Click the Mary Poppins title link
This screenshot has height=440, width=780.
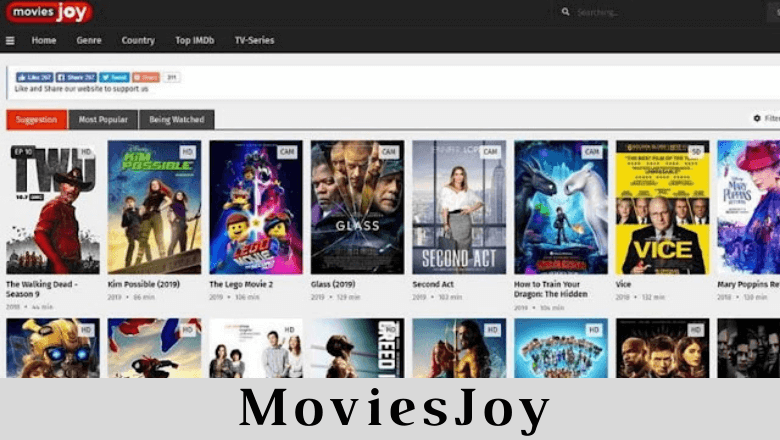749,284
